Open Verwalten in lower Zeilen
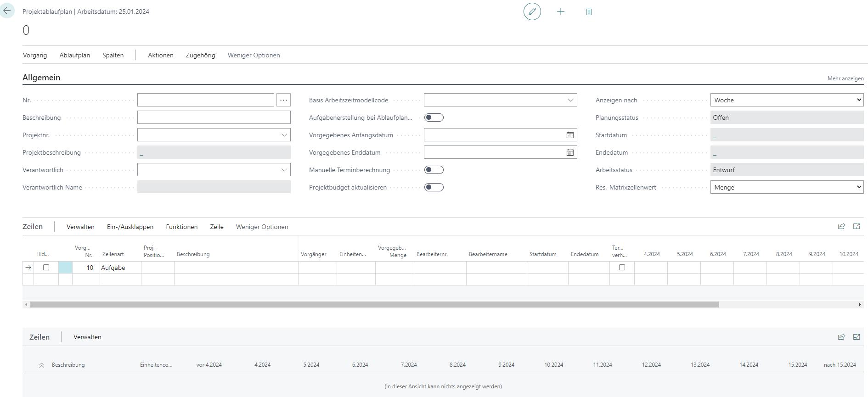Image resolution: width=868 pixels, height=397 pixels. (87, 337)
